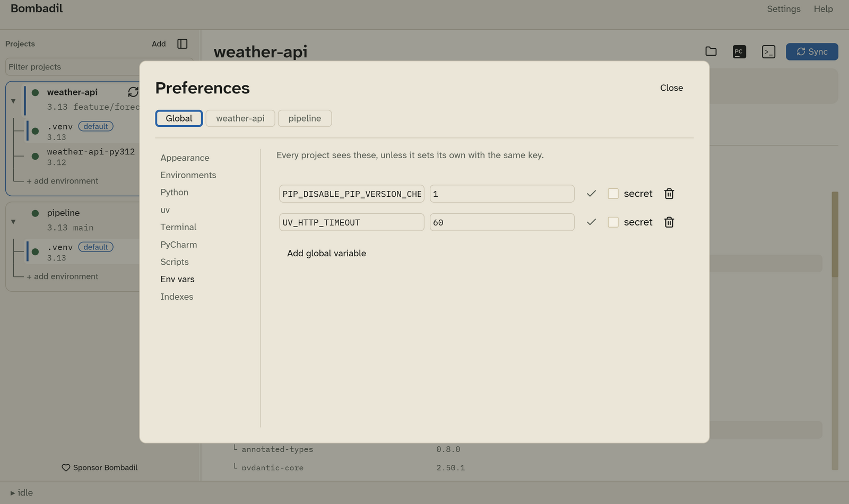Image resolution: width=849 pixels, height=504 pixels.
Task: Click the refresh icon beside weather-api project
Action: 133,92
